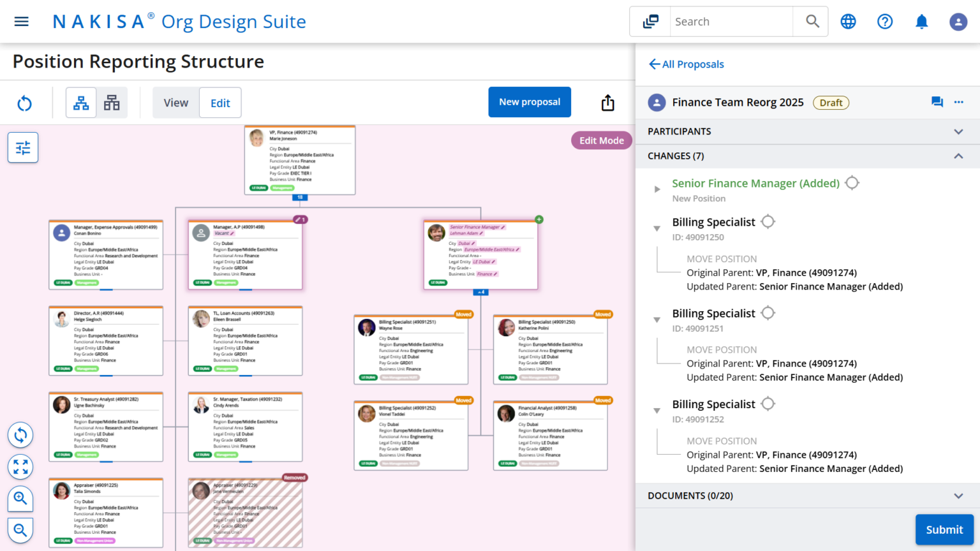Image resolution: width=980 pixels, height=551 pixels.
Task: Click the fit-to-screen icon on the canvas
Action: (20, 467)
